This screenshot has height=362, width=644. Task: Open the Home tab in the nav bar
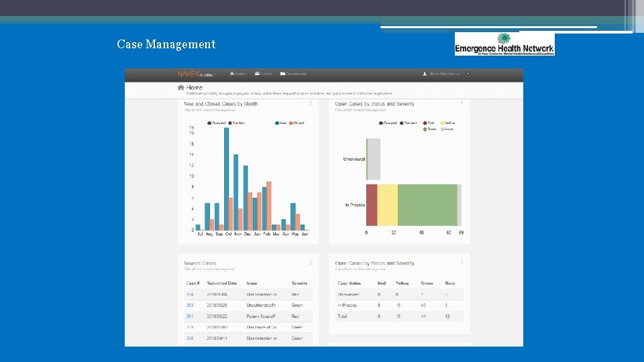[x=237, y=74]
